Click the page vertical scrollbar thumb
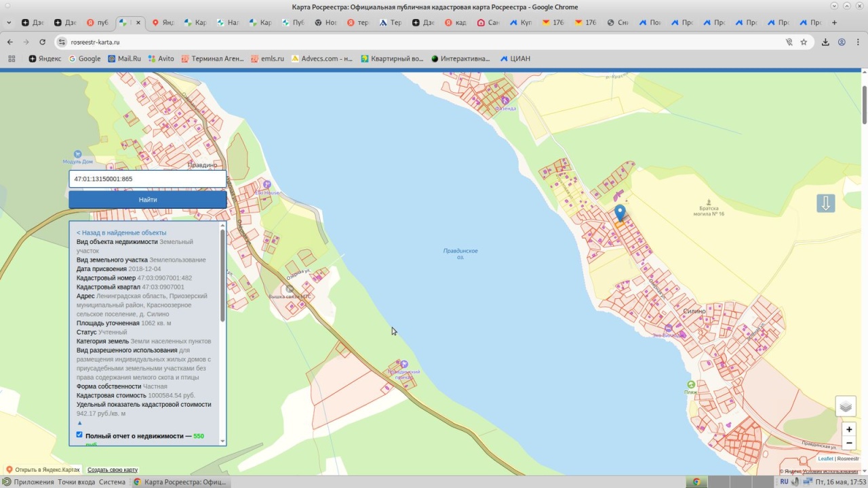 (865, 104)
